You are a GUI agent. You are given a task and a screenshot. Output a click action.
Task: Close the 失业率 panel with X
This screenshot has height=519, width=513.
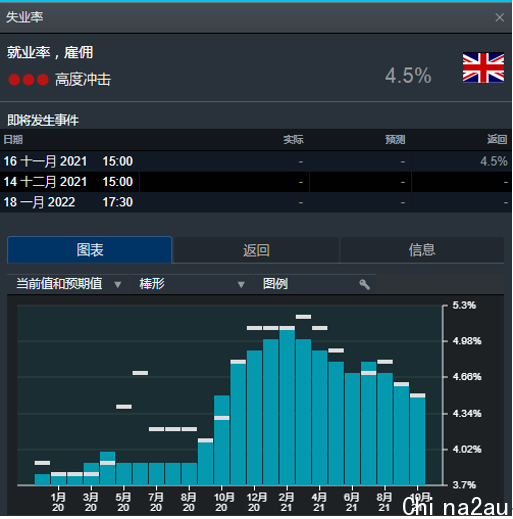499,17
